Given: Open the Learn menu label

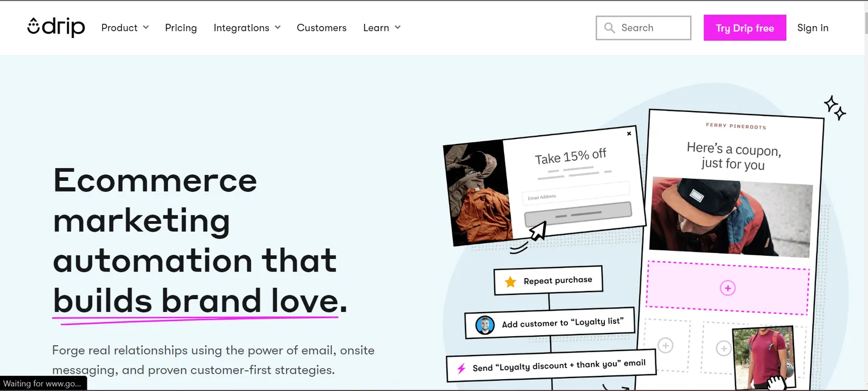Looking at the screenshot, I should pyautogui.click(x=376, y=28).
